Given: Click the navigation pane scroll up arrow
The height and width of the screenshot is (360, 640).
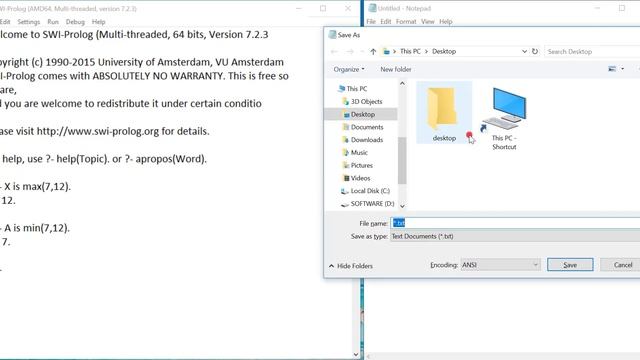Looking at the screenshot, I should (402, 84).
